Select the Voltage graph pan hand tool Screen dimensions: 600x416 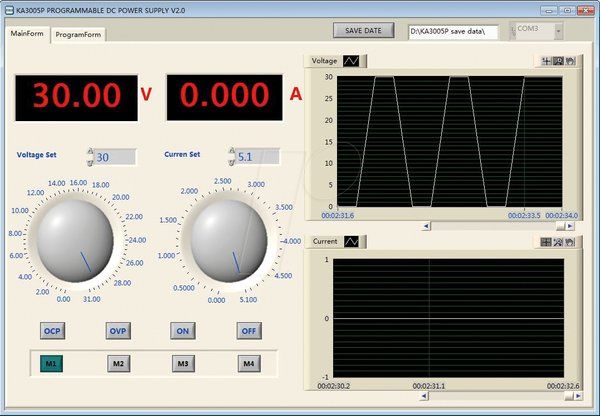(x=570, y=61)
